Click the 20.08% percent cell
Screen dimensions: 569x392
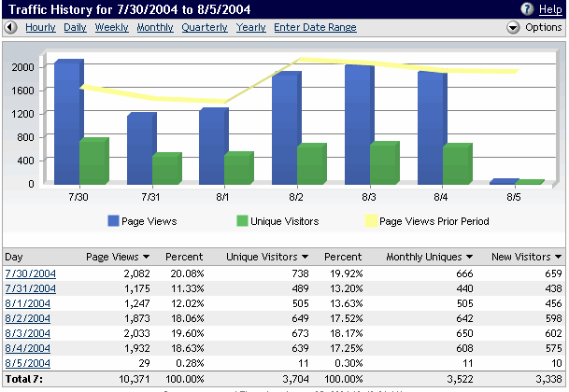[x=187, y=273]
